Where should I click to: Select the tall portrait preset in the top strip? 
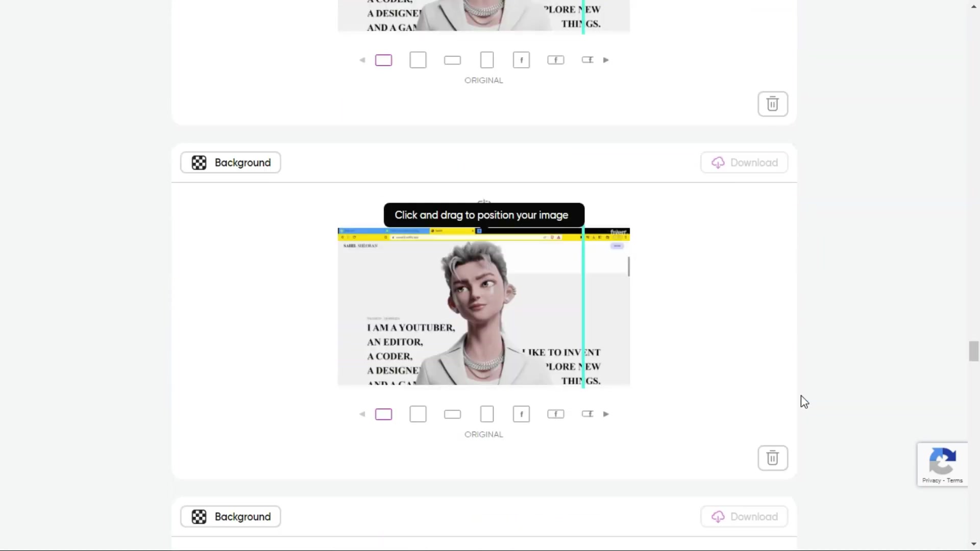487,60
